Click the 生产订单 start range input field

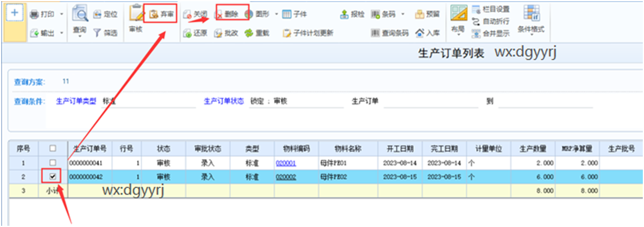431,101
